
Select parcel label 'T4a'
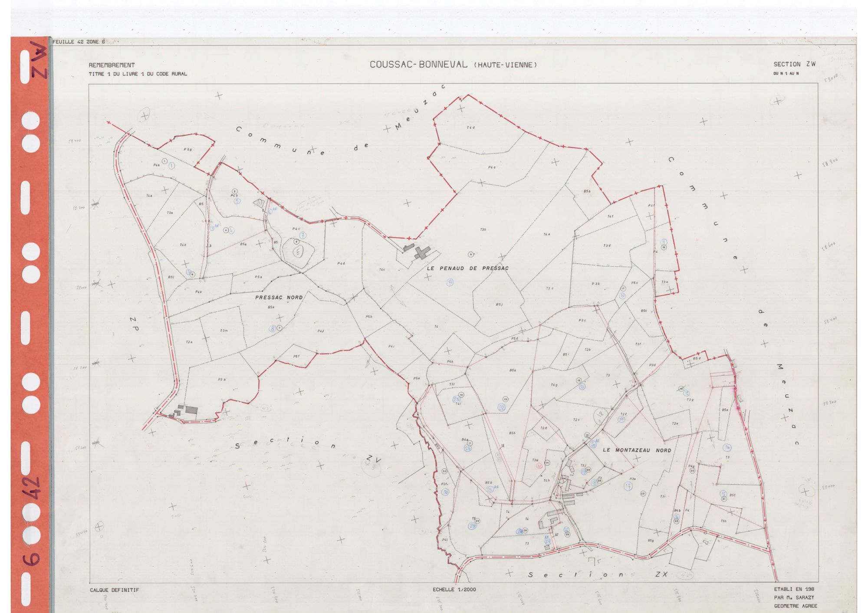tap(149, 196)
